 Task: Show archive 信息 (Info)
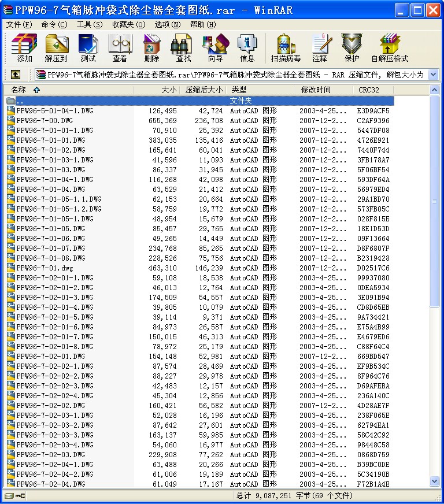click(247, 48)
